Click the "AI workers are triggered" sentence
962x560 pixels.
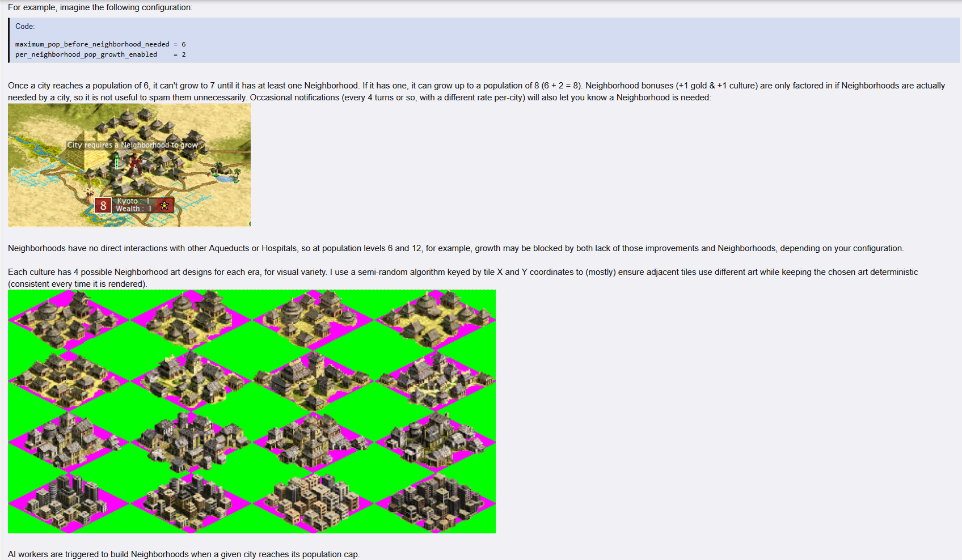coord(184,554)
